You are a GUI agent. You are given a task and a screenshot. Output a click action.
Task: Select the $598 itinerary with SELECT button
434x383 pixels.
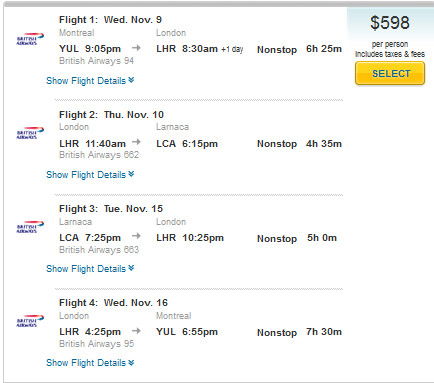390,73
